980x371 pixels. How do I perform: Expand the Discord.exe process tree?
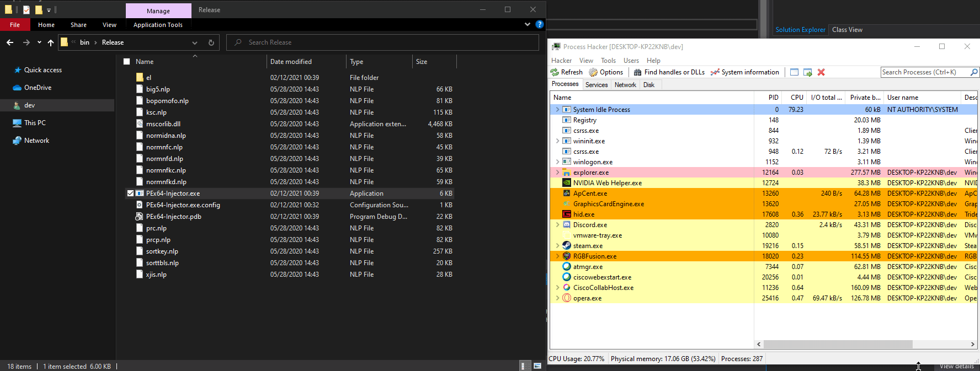557,225
